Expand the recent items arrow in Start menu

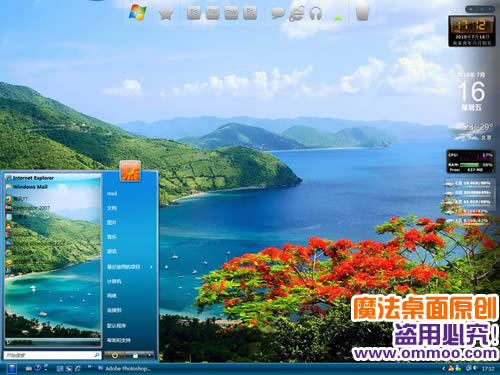point(151,267)
